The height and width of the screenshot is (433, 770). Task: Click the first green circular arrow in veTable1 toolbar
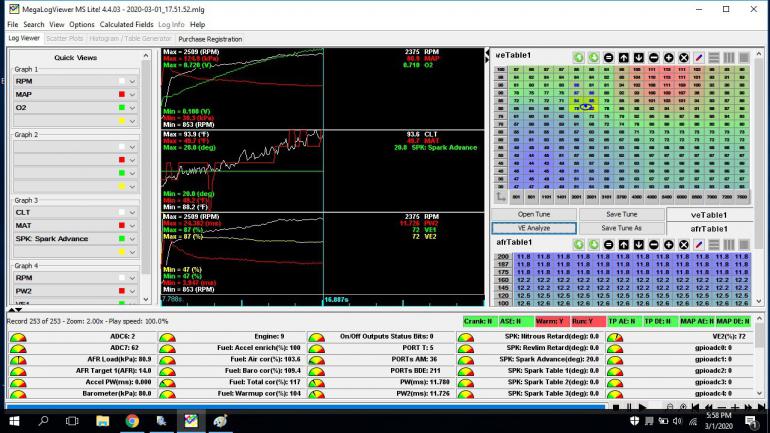pos(578,58)
